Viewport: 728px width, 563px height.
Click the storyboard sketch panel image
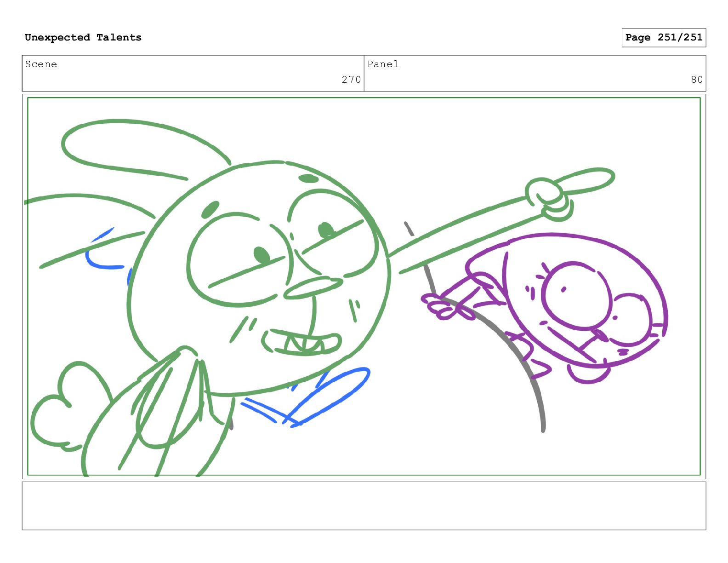coord(364,286)
